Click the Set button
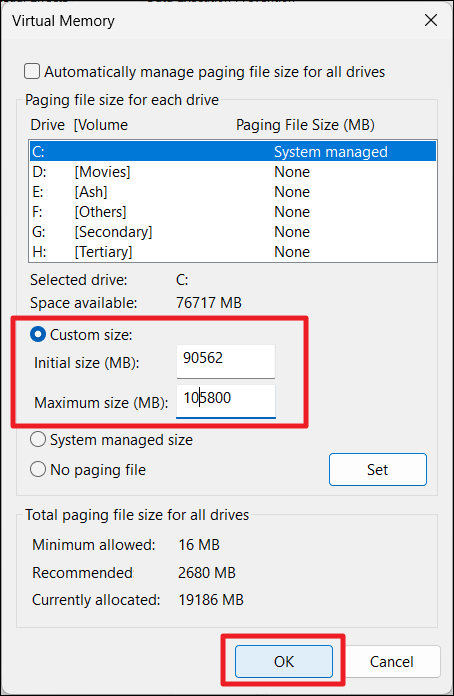 point(378,469)
